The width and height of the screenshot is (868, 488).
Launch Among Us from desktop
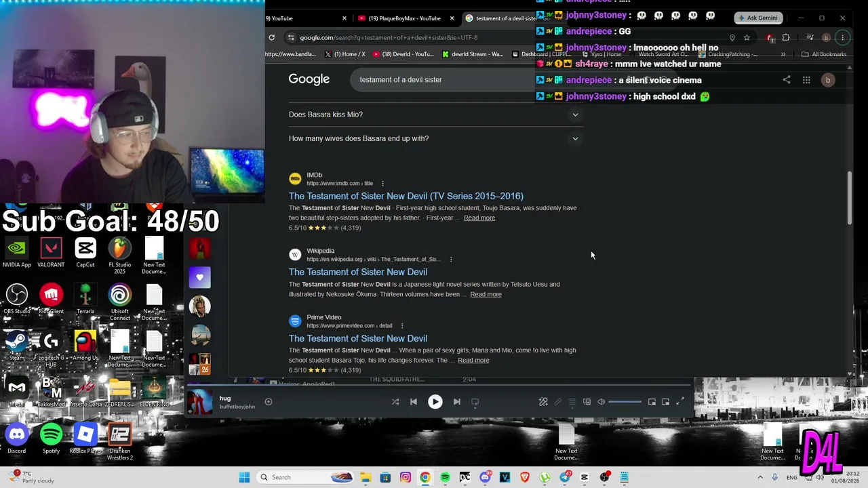pos(85,346)
